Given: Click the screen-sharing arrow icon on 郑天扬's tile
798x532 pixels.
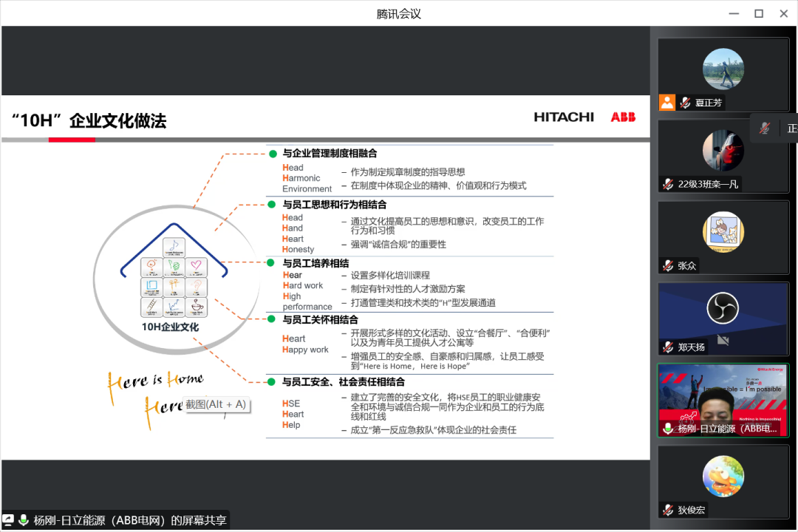Looking at the screenshot, I should (x=723, y=341).
